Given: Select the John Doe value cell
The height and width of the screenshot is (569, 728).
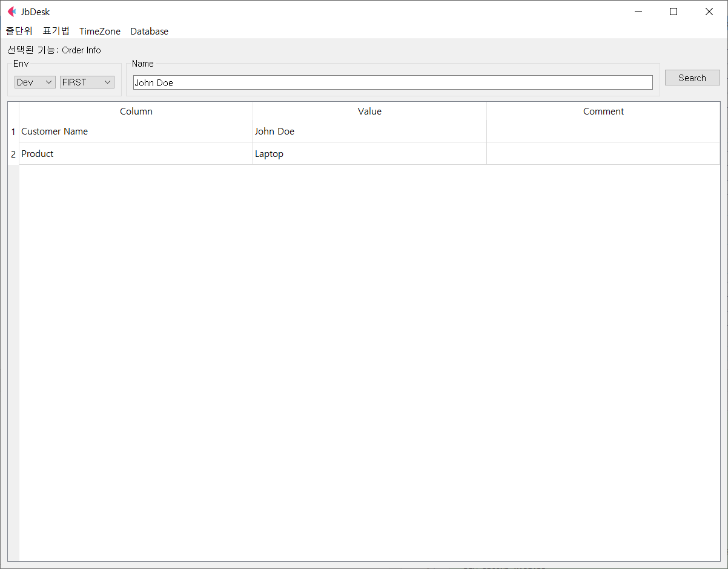Looking at the screenshot, I should click(x=370, y=131).
